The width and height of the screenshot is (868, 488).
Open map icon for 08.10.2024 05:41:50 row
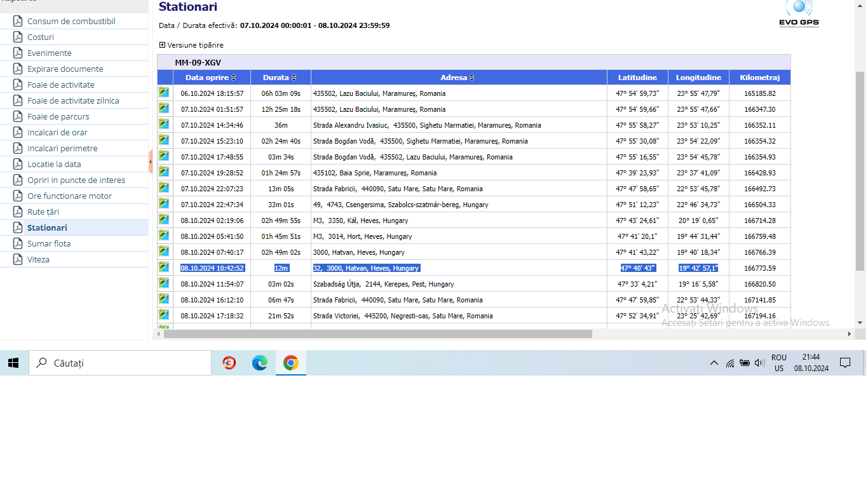click(x=164, y=235)
